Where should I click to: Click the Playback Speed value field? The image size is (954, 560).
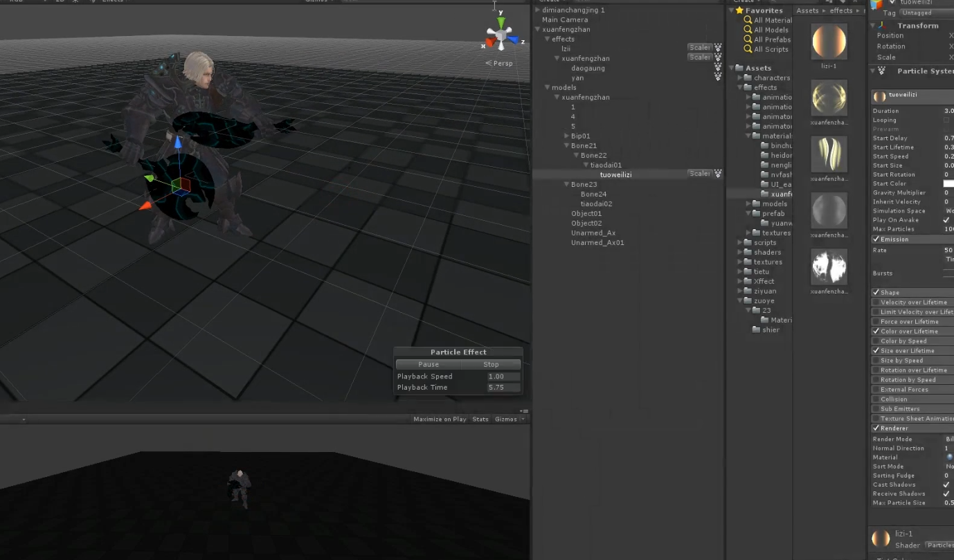pos(503,377)
